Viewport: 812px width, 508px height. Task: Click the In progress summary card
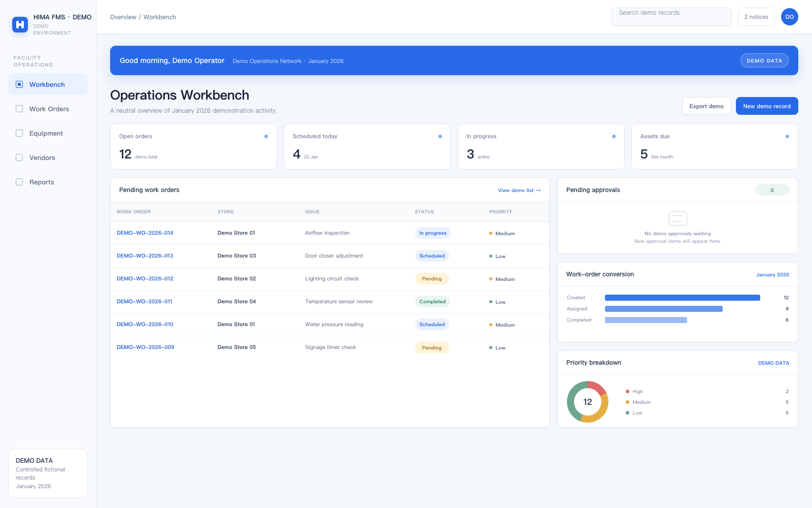pyautogui.click(x=541, y=146)
